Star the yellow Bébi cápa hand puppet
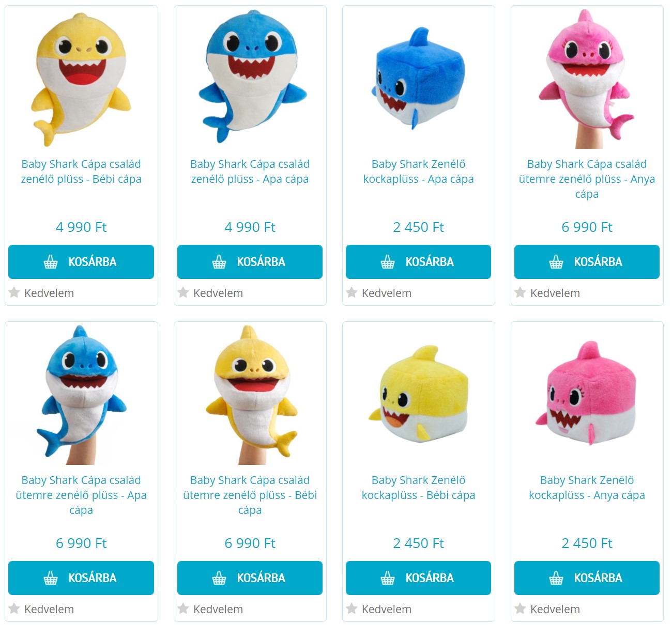 (183, 609)
